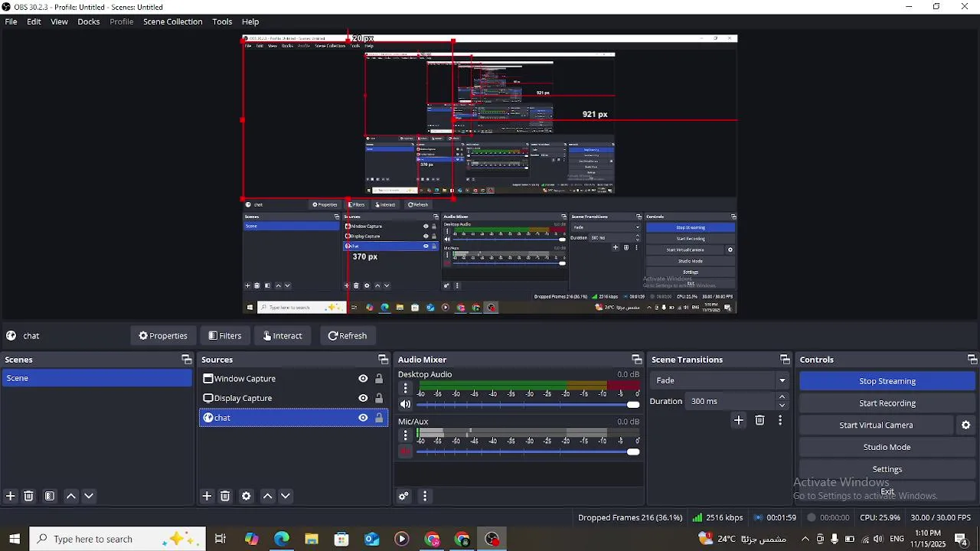
Task: Click the Stop Streaming button
Action: (x=887, y=381)
